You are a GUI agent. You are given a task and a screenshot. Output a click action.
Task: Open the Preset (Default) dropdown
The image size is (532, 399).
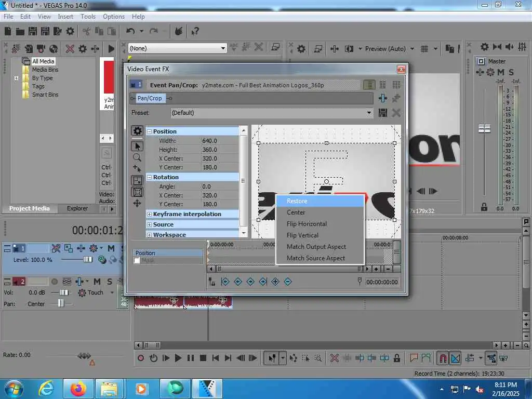pyautogui.click(x=369, y=113)
